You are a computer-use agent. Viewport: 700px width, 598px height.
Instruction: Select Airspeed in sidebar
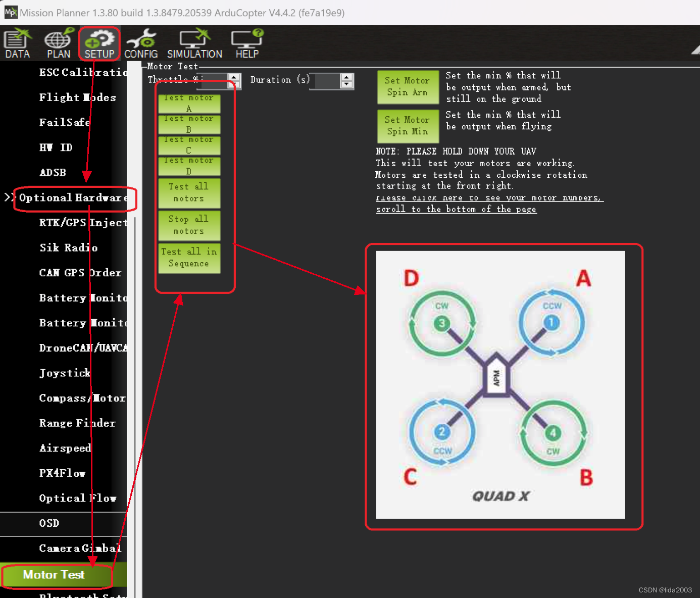pyautogui.click(x=65, y=448)
